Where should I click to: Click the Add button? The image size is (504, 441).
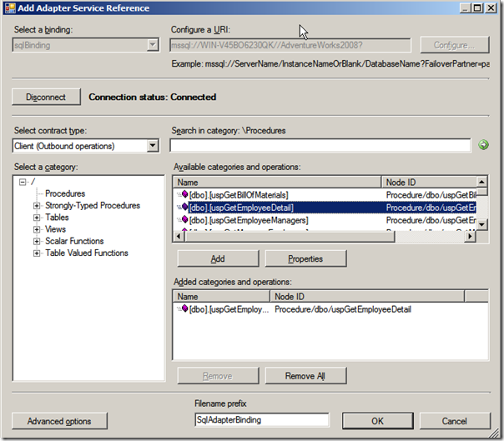pos(218,258)
